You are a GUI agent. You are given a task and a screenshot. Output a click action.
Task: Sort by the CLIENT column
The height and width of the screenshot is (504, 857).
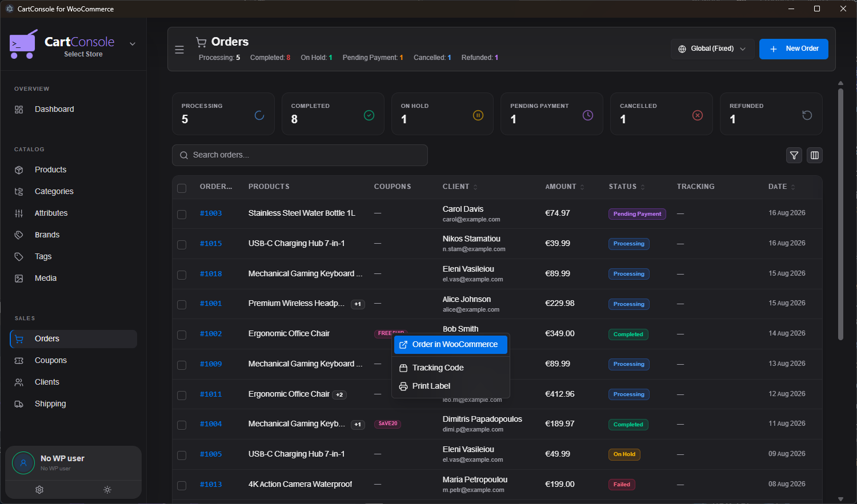459,187
